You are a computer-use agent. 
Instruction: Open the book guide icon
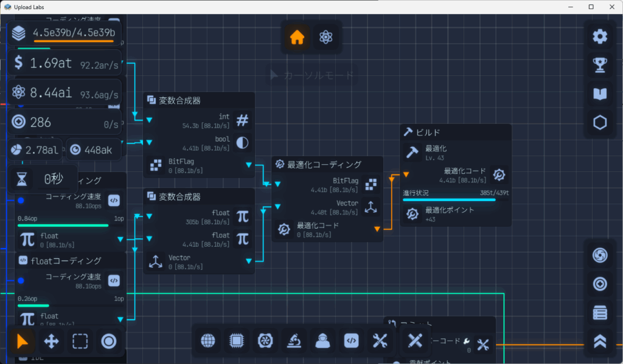click(x=600, y=94)
